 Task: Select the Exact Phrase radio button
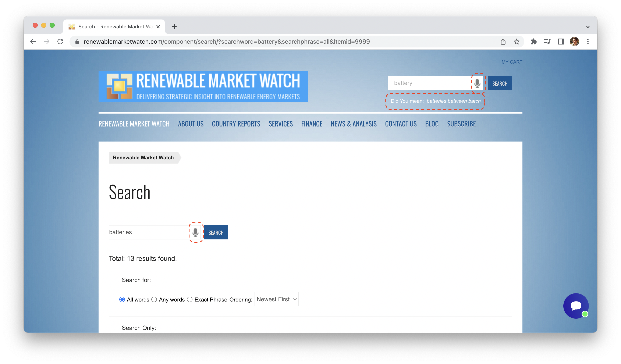tap(190, 299)
